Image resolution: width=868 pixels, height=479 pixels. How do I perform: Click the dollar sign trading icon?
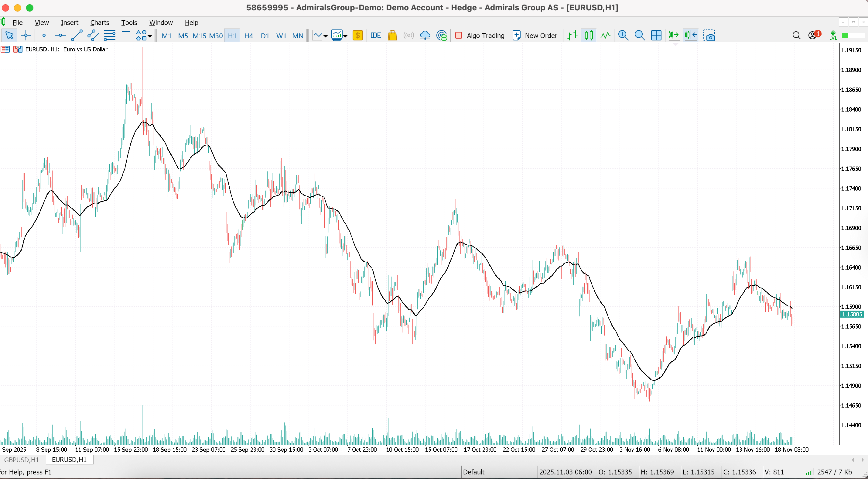pos(358,36)
